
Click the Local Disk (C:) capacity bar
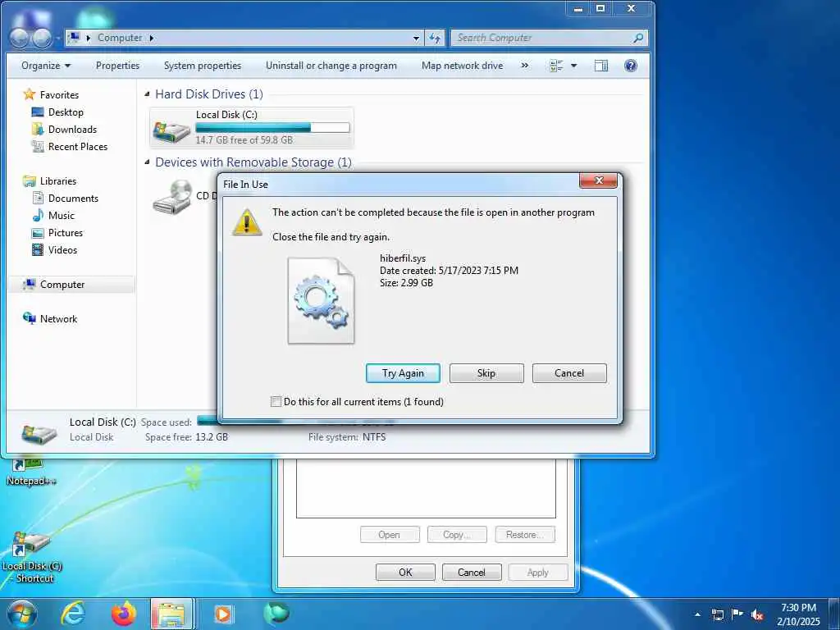(272, 127)
